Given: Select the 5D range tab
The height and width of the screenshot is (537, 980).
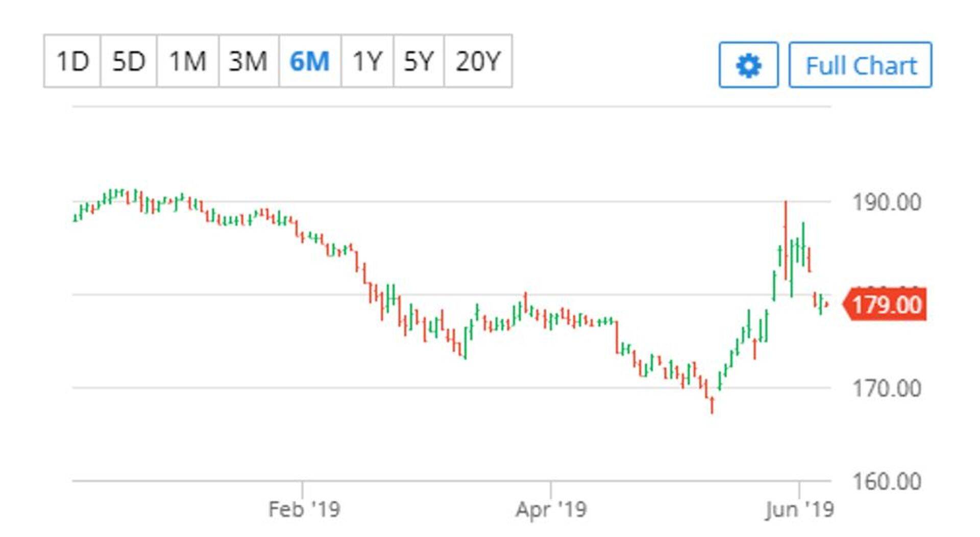Looking at the screenshot, I should (129, 61).
